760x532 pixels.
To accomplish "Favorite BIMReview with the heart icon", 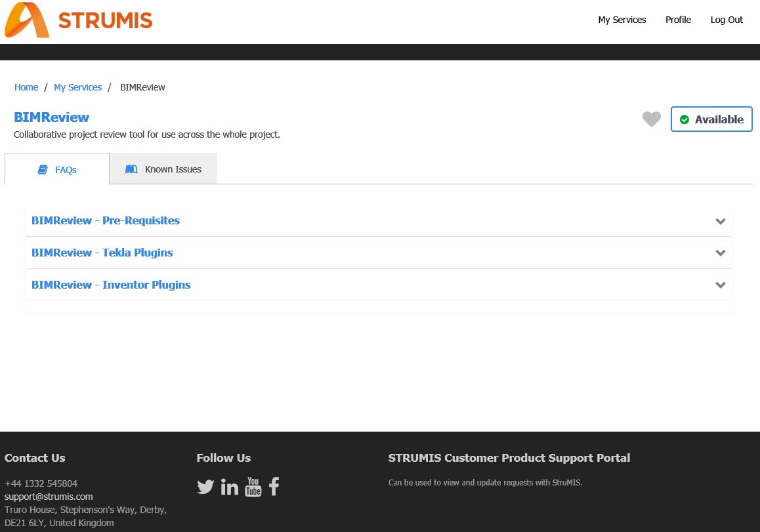I will tap(652, 119).
